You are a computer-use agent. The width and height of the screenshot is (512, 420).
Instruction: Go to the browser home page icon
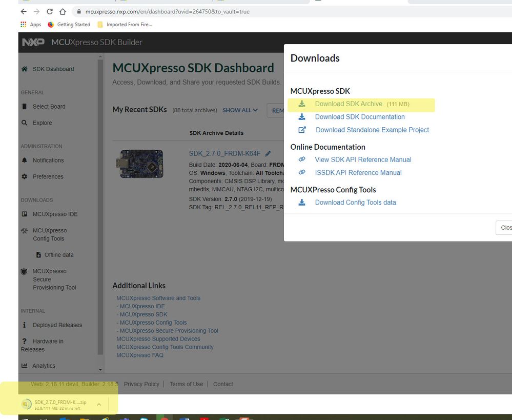click(x=63, y=12)
